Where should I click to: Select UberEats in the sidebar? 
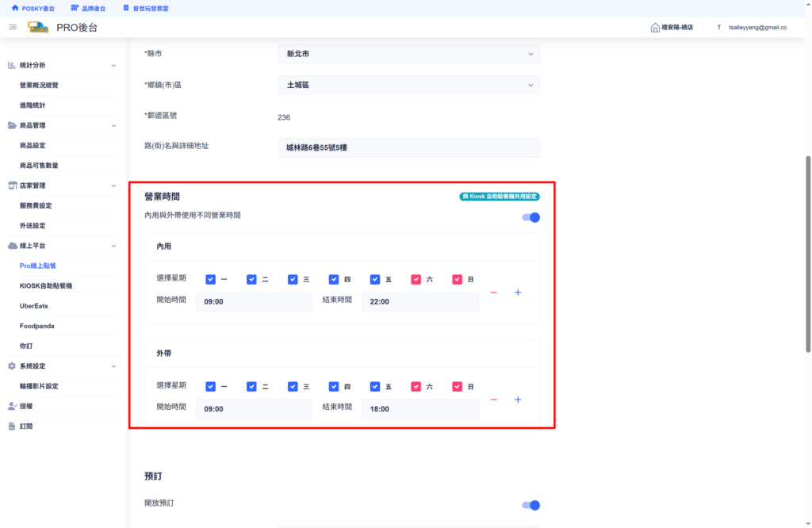coord(33,306)
